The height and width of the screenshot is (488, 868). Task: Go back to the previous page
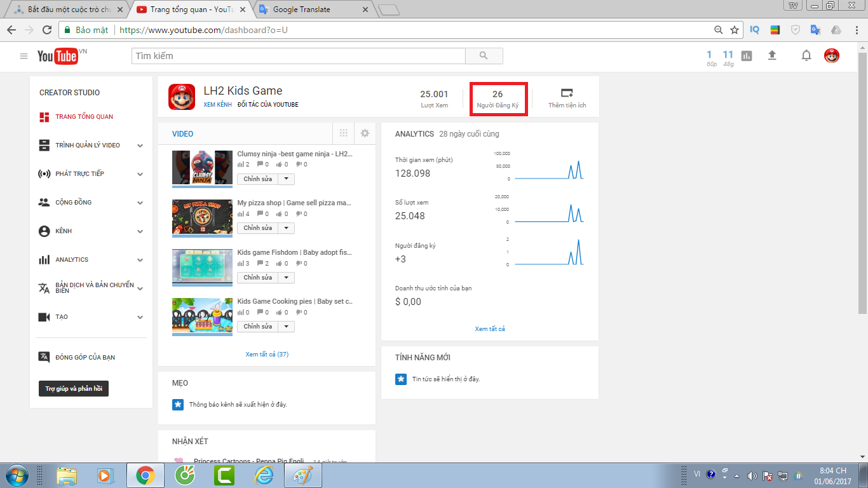11,30
